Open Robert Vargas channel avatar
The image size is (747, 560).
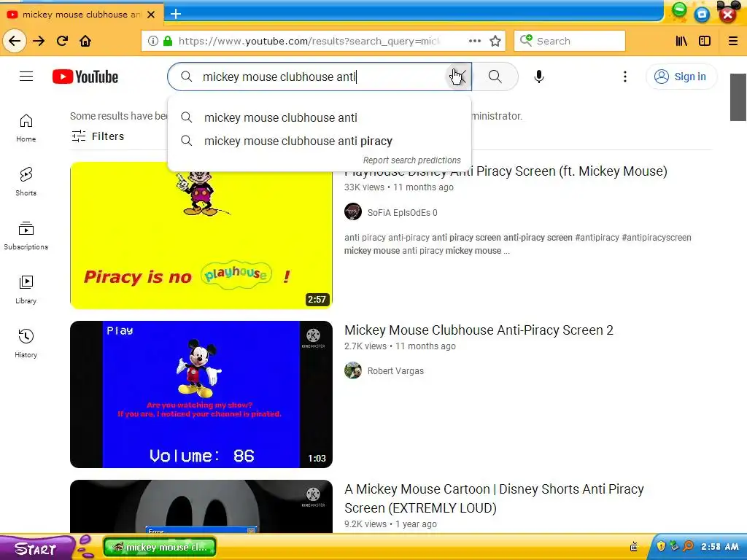[353, 370]
